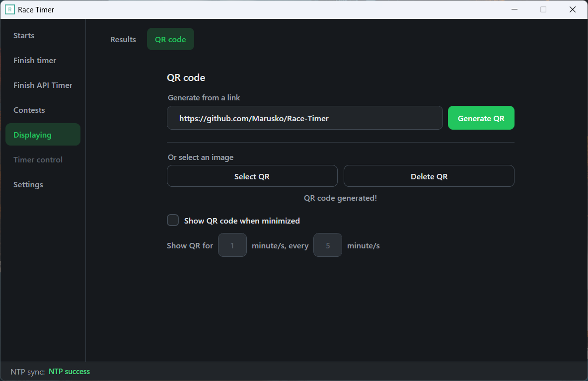Select the QR code tab
The image size is (588, 381).
[x=170, y=39]
